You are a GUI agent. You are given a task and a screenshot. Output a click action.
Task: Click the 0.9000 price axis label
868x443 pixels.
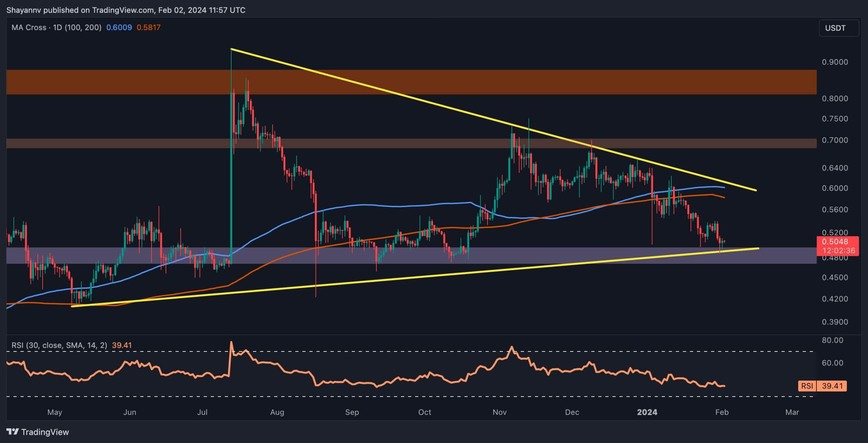tap(835, 62)
